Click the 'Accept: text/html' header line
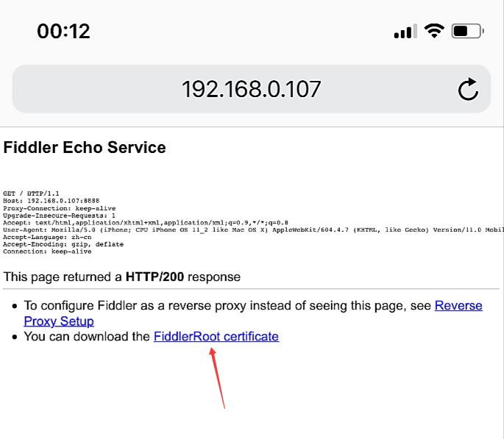This screenshot has width=504, height=439. (146, 223)
